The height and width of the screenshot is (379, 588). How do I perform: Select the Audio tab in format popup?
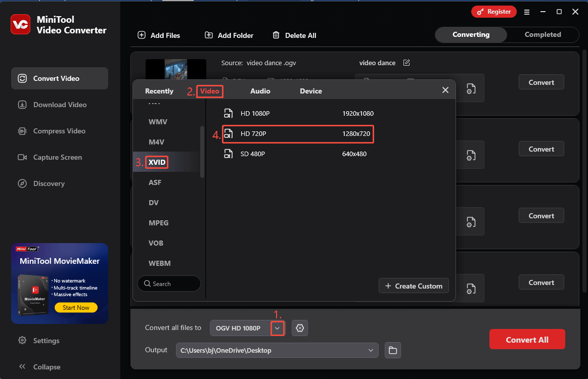(260, 91)
